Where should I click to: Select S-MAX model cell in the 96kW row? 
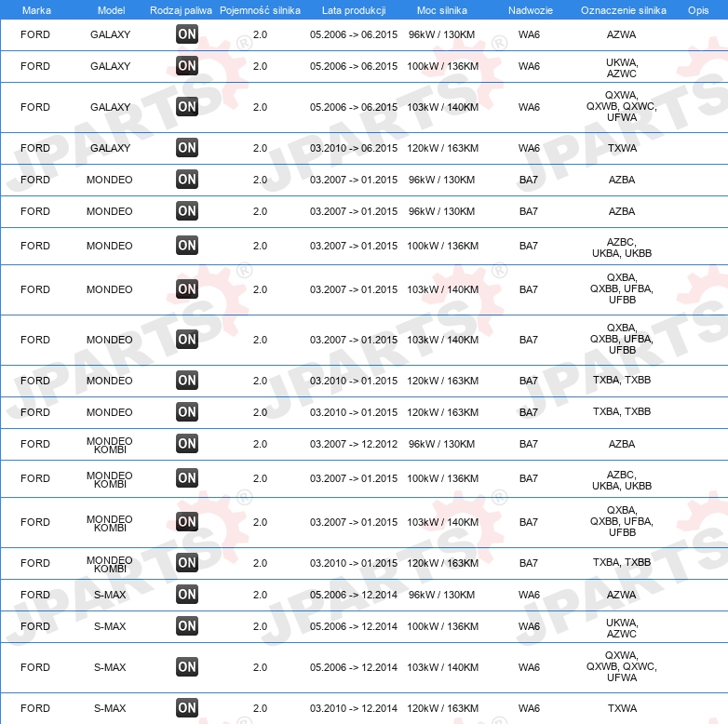(x=110, y=595)
